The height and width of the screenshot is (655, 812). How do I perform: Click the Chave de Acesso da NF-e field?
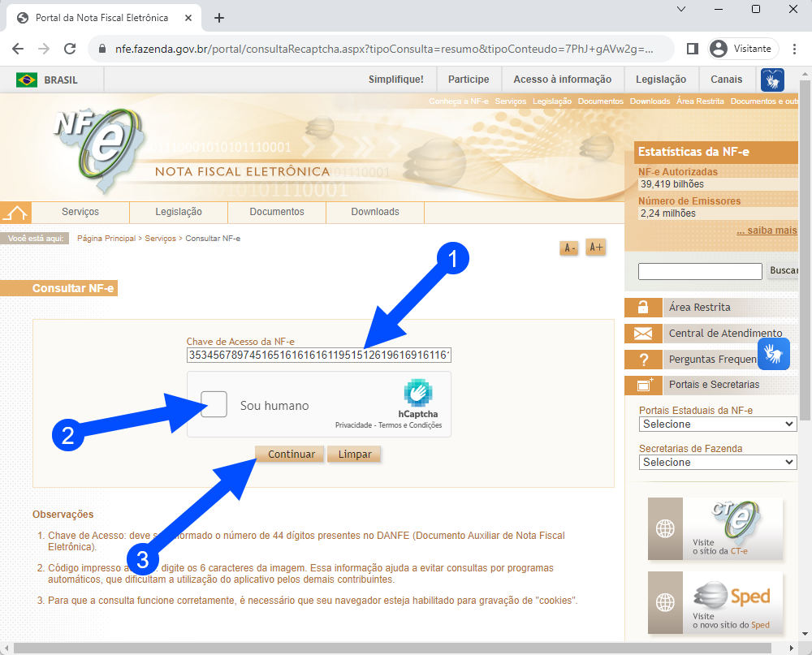(x=319, y=356)
